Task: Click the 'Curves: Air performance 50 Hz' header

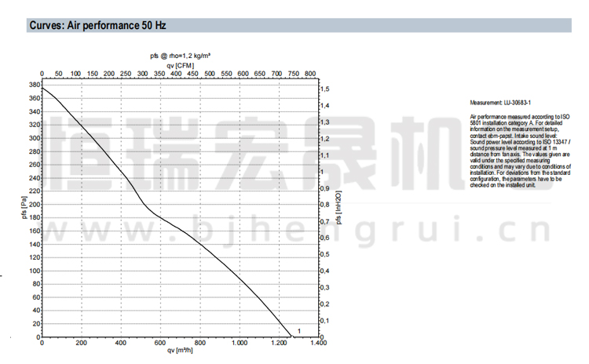Action: point(97,25)
